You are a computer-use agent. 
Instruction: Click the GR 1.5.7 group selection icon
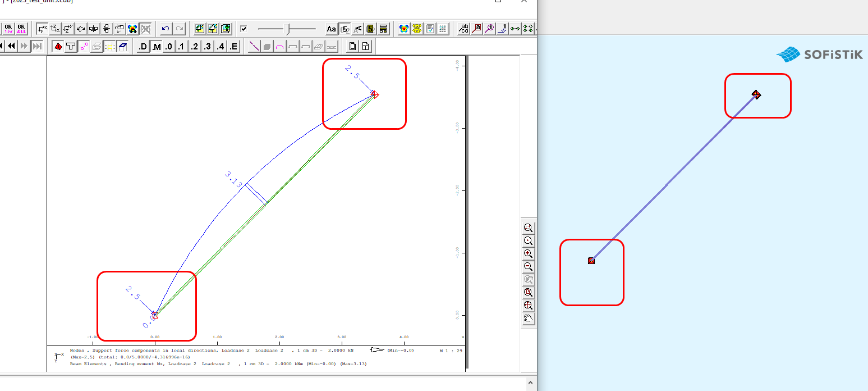click(8, 29)
